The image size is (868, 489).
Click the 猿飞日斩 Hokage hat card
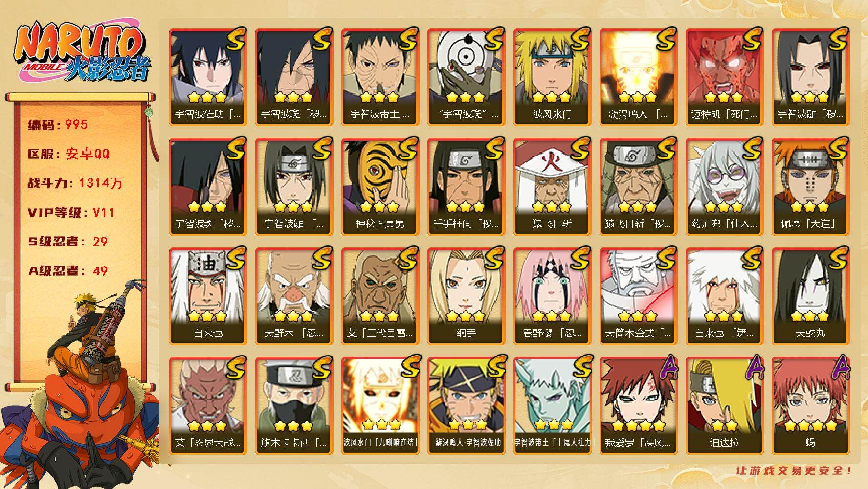(552, 186)
